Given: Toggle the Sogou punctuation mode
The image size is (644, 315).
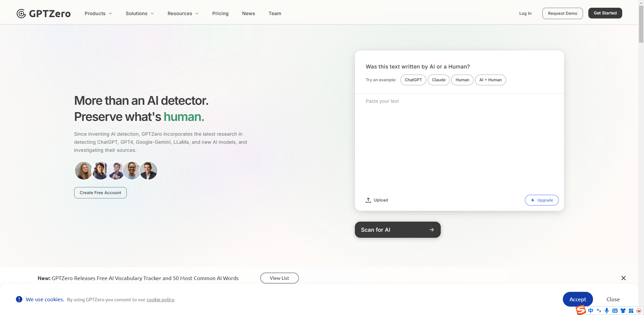Looking at the screenshot, I should (599, 311).
